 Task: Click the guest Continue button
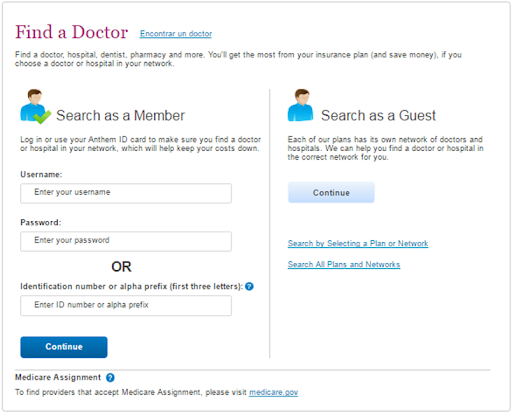pyautogui.click(x=331, y=192)
